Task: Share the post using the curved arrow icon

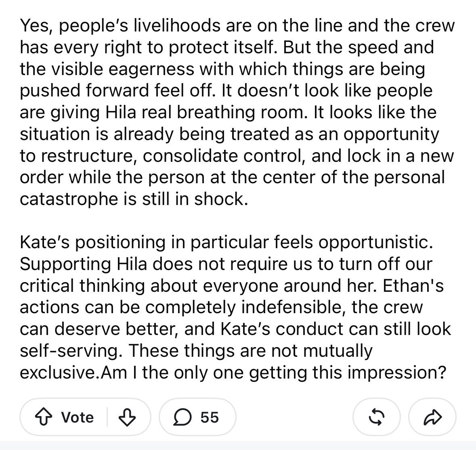Action: pyautogui.click(x=432, y=417)
